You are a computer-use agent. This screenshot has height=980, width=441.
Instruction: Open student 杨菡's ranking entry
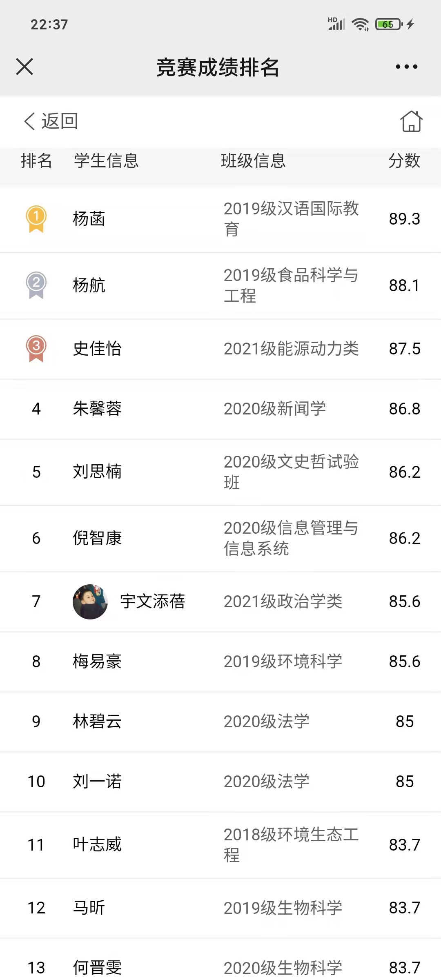coord(89,218)
